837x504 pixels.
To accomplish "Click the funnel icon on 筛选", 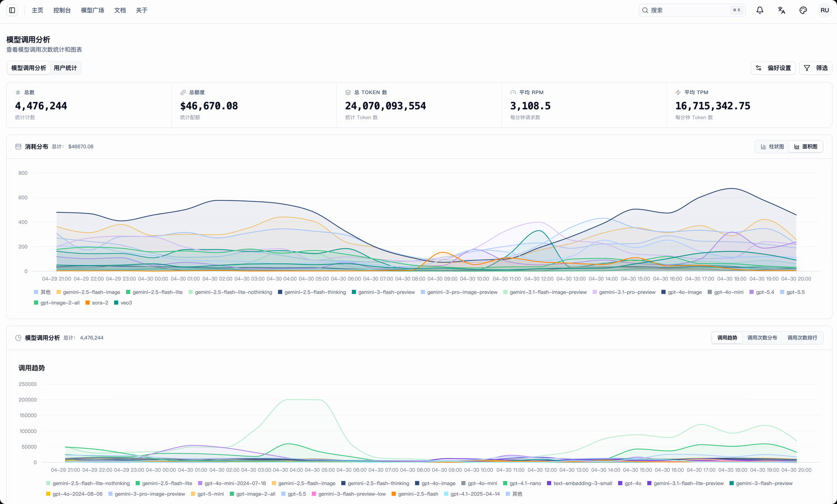I will click(807, 68).
